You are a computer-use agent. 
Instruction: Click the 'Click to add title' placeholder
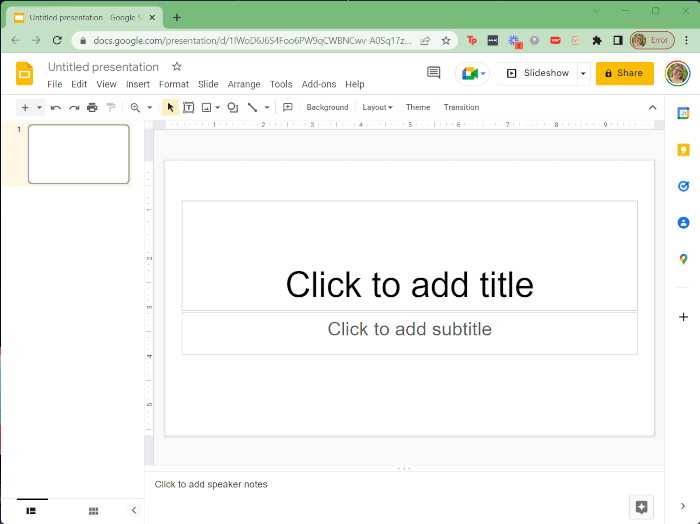(409, 256)
